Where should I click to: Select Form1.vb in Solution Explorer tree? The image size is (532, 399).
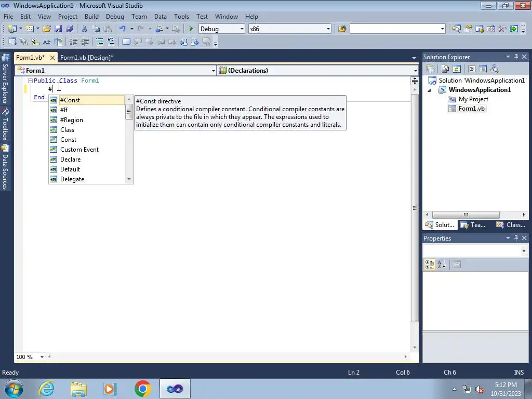(x=471, y=109)
